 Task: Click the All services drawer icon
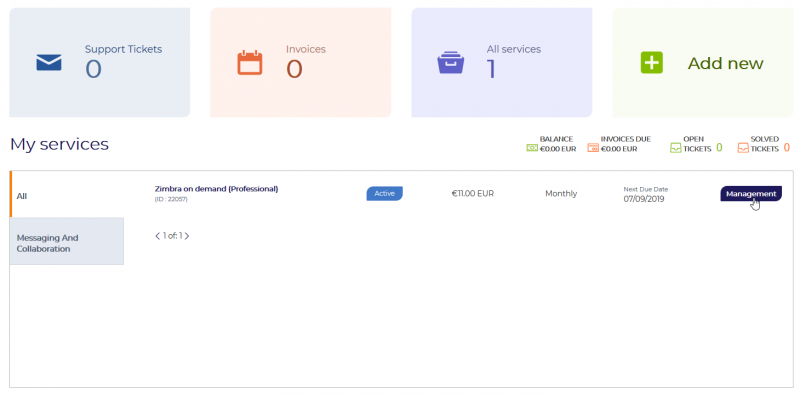coord(451,63)
